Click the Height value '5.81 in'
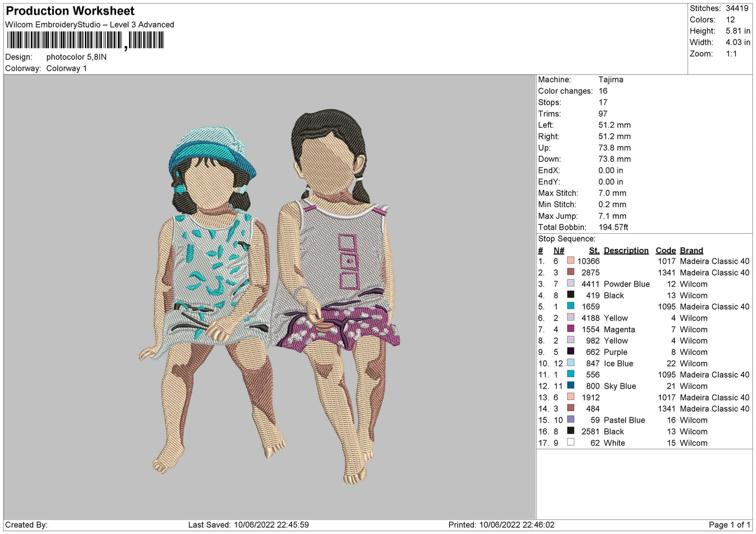 [x=738, y=31]
